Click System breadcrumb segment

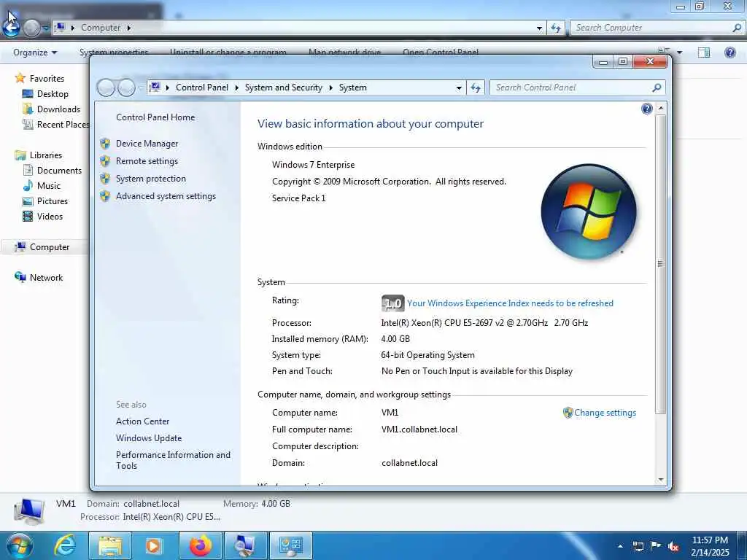click(x=352, y=87)
